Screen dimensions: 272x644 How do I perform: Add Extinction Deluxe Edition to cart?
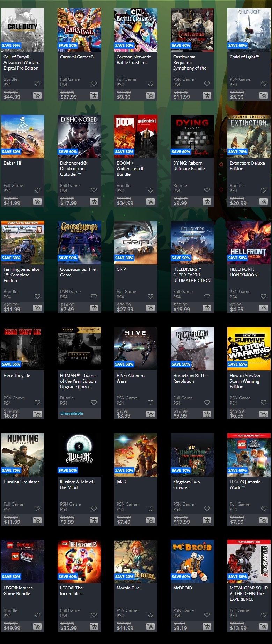[263, 201]
